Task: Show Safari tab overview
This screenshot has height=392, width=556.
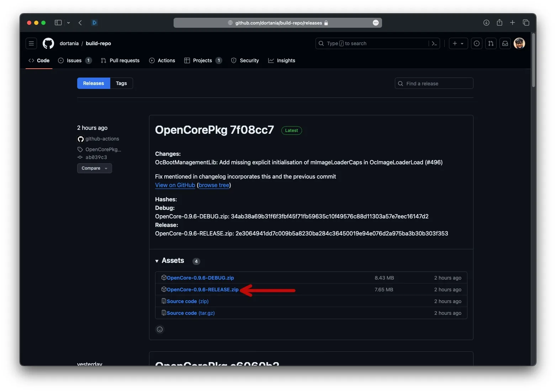Action: point(526,23)
